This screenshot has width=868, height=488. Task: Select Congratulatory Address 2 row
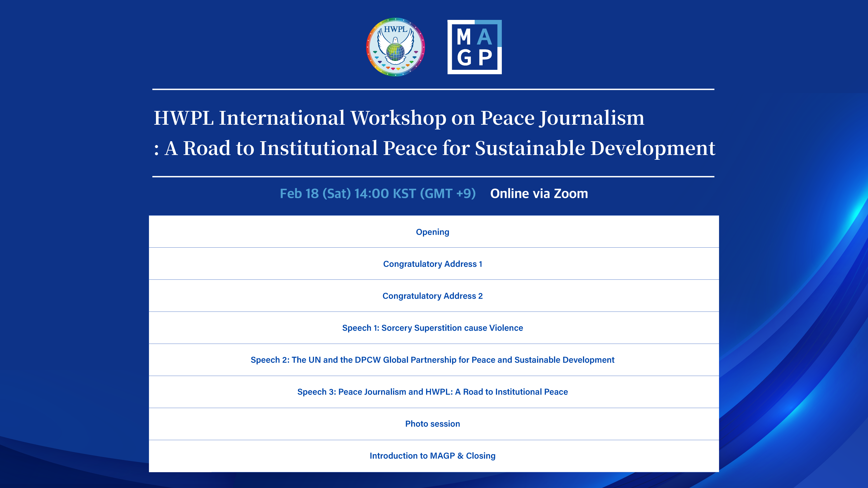pyautogui.click(x=432, y=296)
